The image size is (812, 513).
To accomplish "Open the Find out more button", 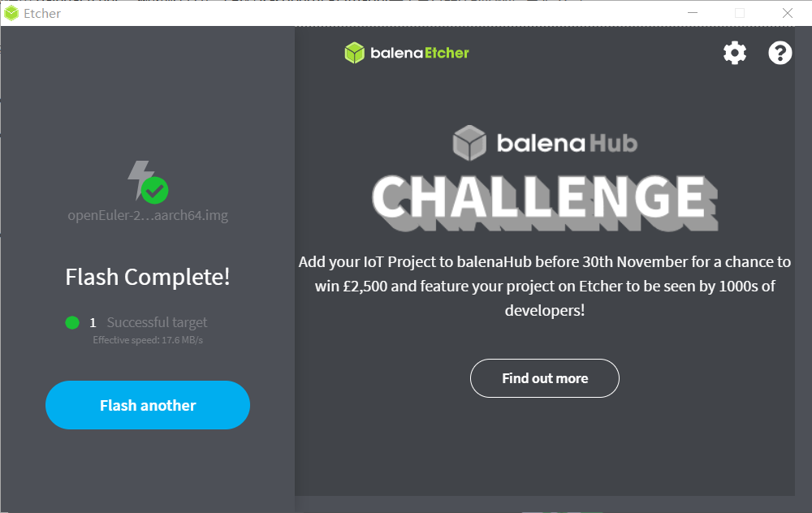I will tap(545, 378).
